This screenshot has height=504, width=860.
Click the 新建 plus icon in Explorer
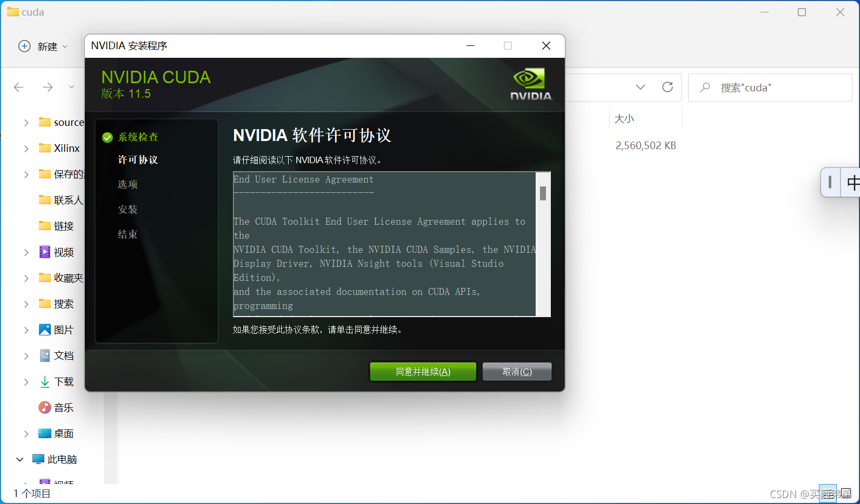[24, 46]
